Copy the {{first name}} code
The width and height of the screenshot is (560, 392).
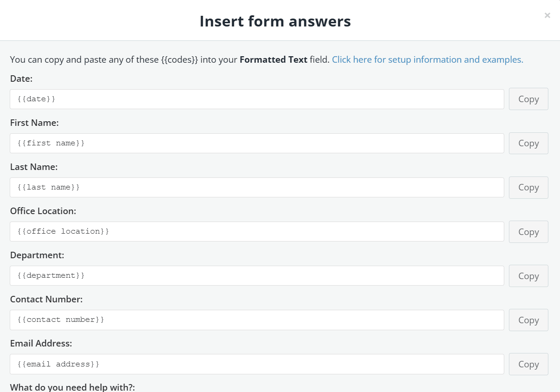point(528,143)
